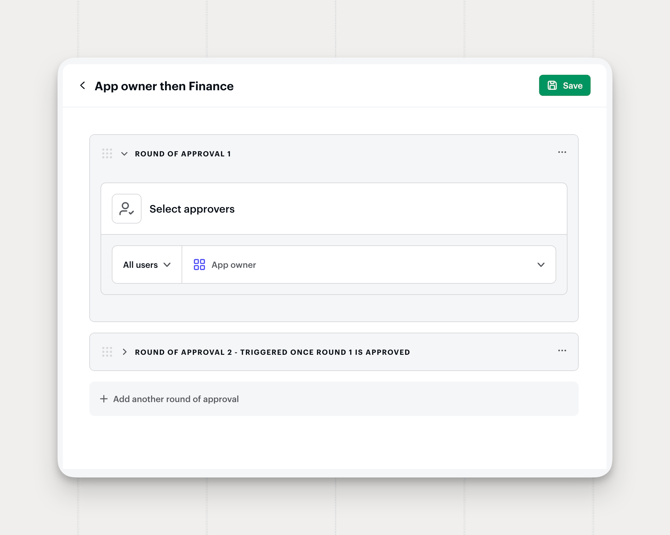
Task: Click the approver person icon next to Select approvers
Action: point(126,209)
